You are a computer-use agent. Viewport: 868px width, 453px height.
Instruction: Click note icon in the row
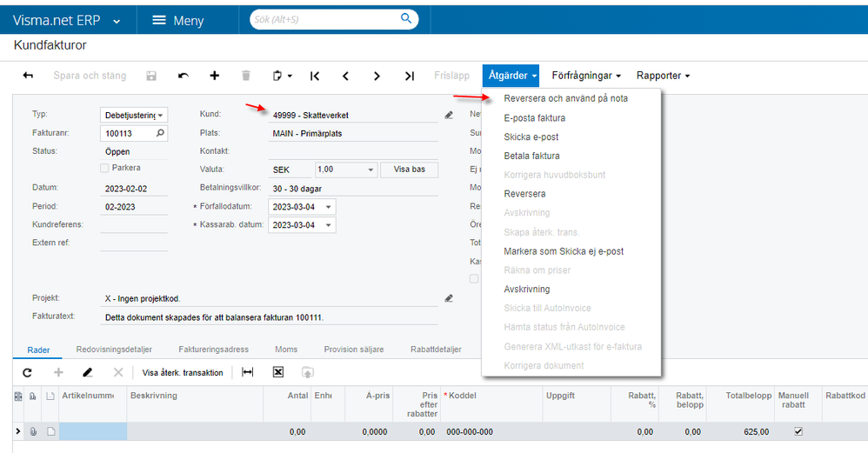click(x=51, y=431)
